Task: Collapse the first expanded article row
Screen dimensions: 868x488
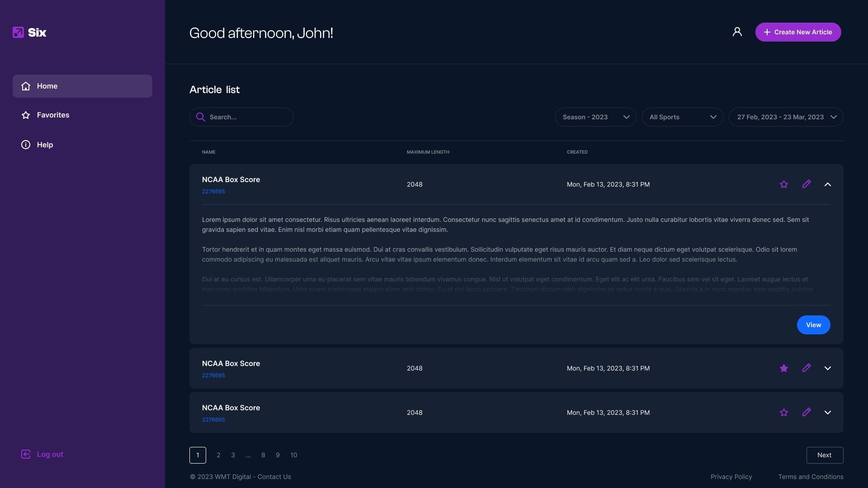Action: (827, 184)
